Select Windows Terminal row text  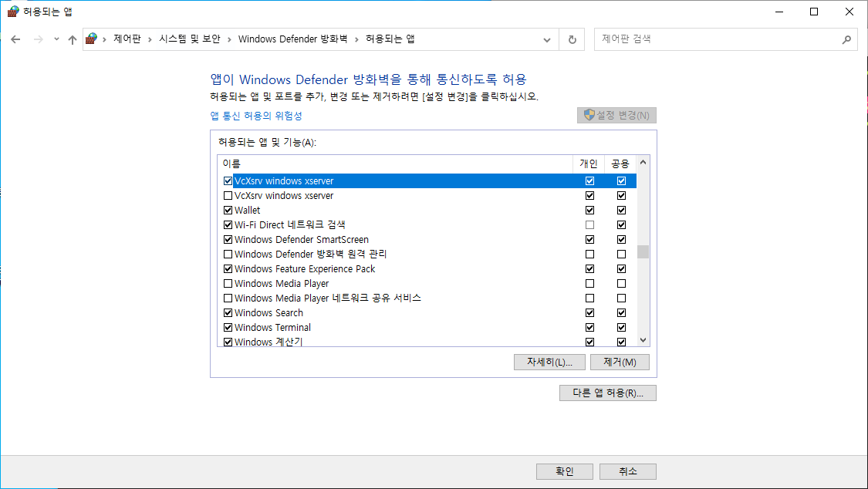tap(272, 328)
